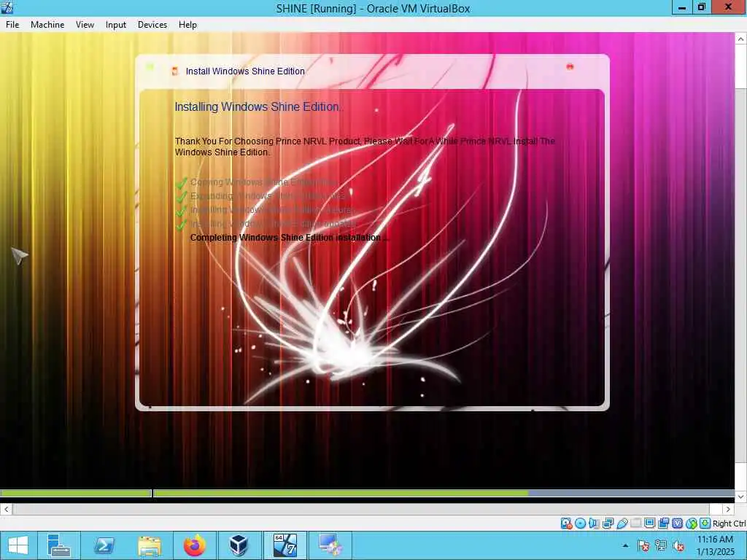Restore down the VirtualBox window

(701, 7)
